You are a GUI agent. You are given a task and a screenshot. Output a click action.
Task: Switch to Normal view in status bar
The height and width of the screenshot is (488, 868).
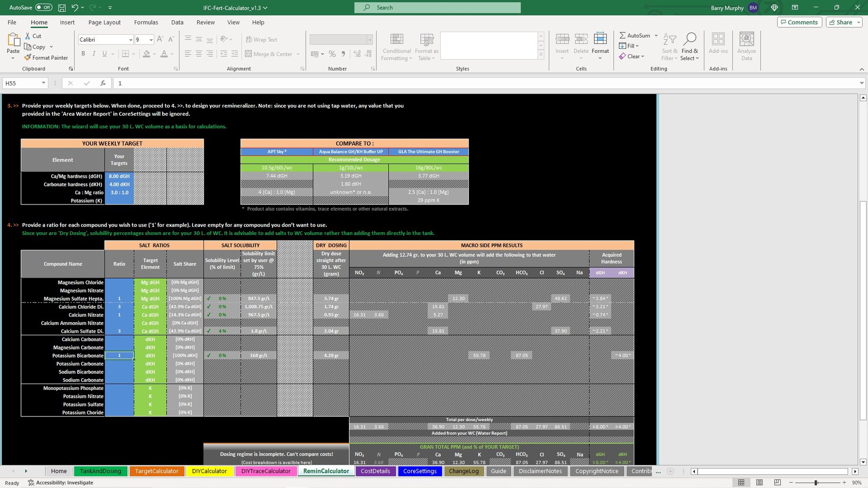tap(741, 483)
